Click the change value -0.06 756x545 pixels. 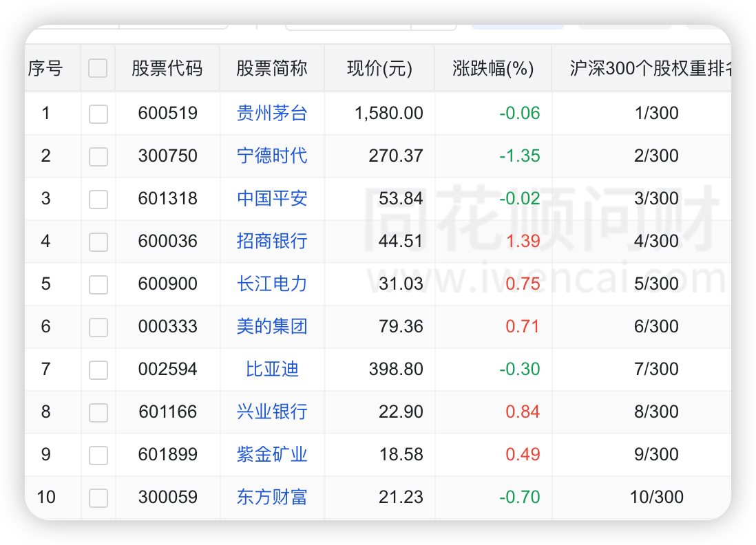(519, 114)
